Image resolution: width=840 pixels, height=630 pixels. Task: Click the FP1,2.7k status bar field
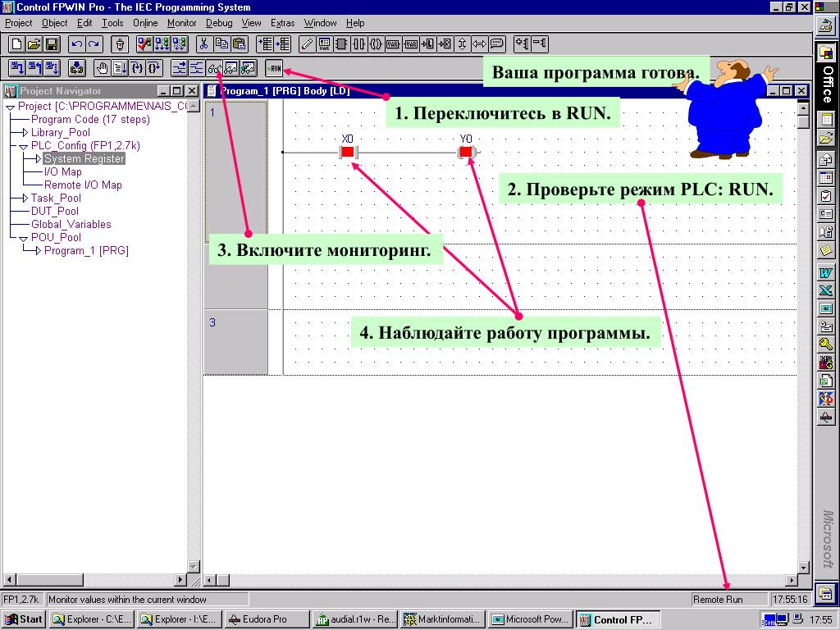click(21, 600)
